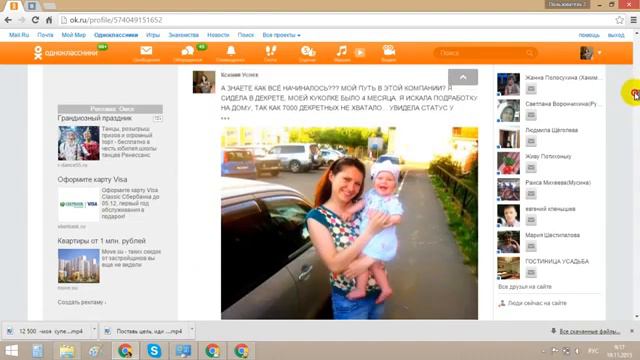Image resolution: width=640 pixels, height=360 pixels.
Task: Open 'Квартиры от 1 млн. рублей' ad
Action: click(102, 241)
